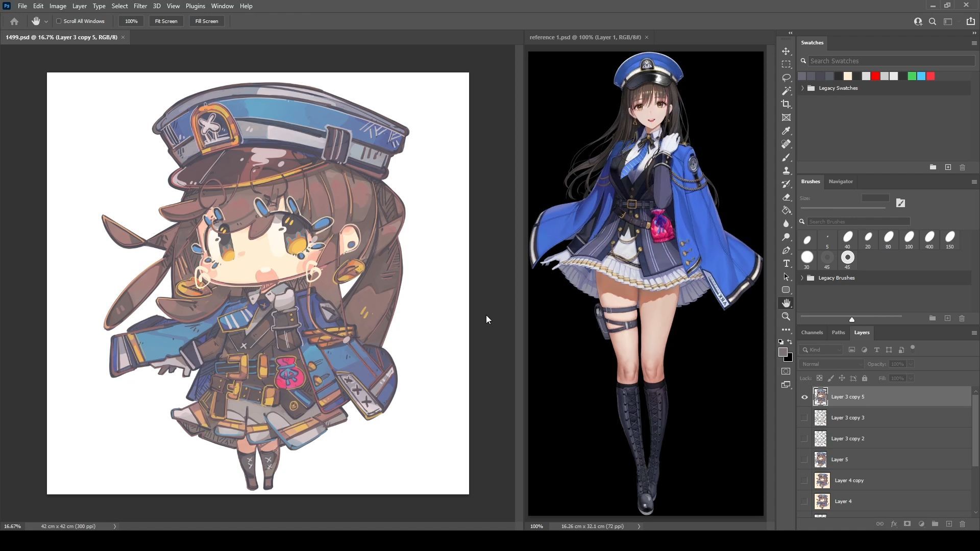
Task: Select the Lasso tool
Action: pos(786,78)
